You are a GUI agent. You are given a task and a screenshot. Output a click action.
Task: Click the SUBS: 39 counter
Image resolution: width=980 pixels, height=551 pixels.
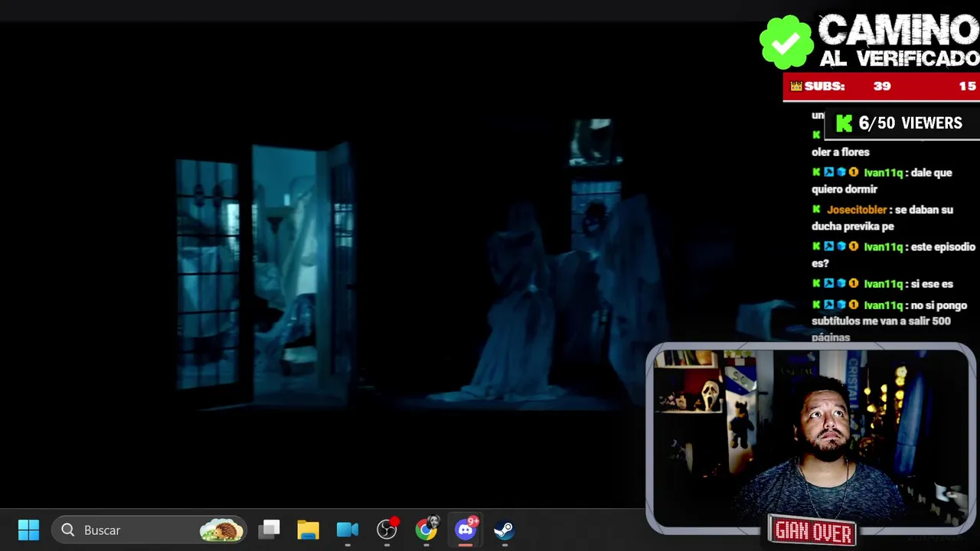[x=880, y=86]
